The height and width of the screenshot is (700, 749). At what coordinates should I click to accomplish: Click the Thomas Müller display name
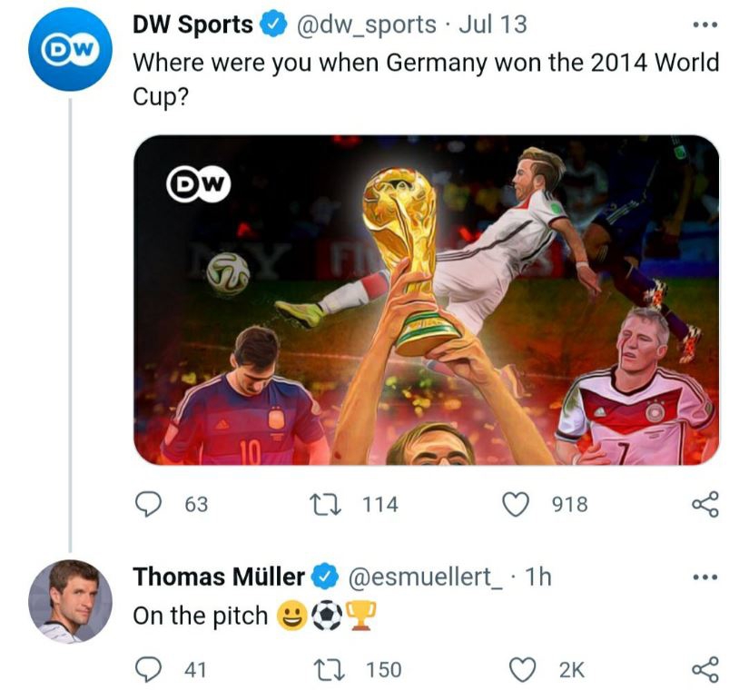point(219,577)
